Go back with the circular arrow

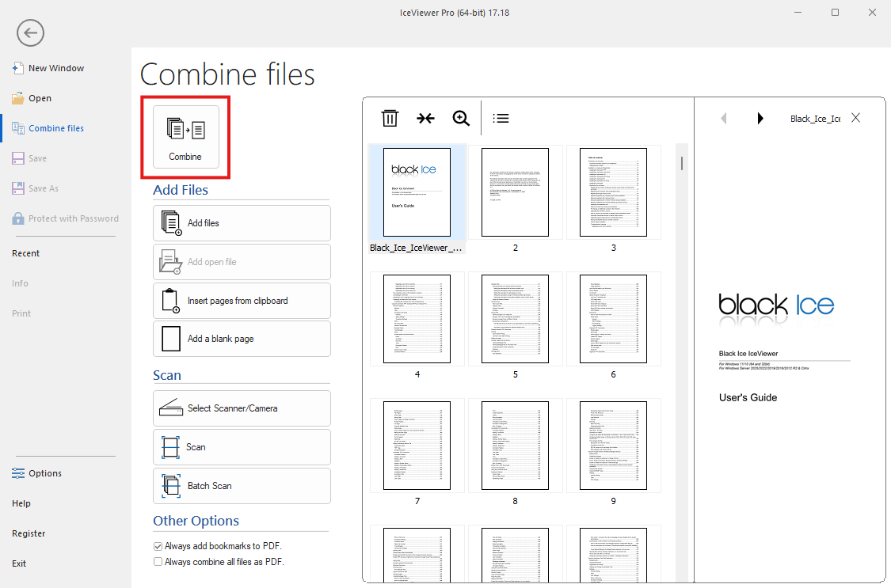point(30,33)
